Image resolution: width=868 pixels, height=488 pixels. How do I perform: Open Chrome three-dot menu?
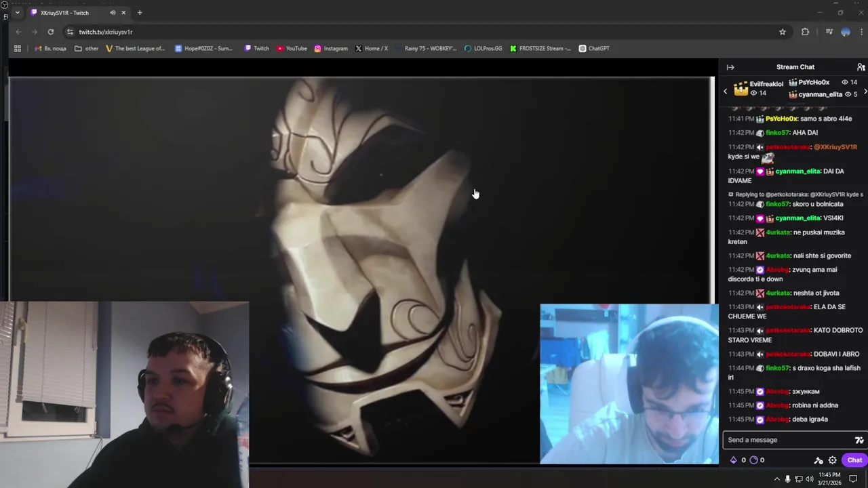click(861, 32)
